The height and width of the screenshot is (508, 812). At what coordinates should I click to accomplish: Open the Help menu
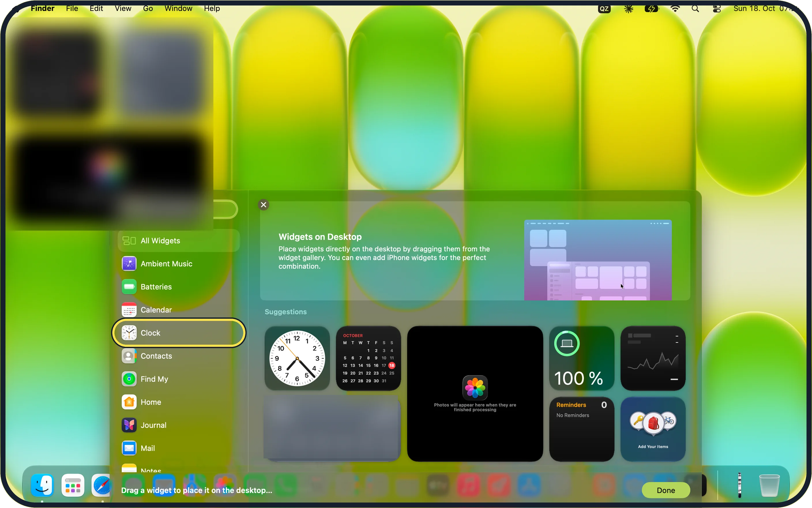(212, 8)
